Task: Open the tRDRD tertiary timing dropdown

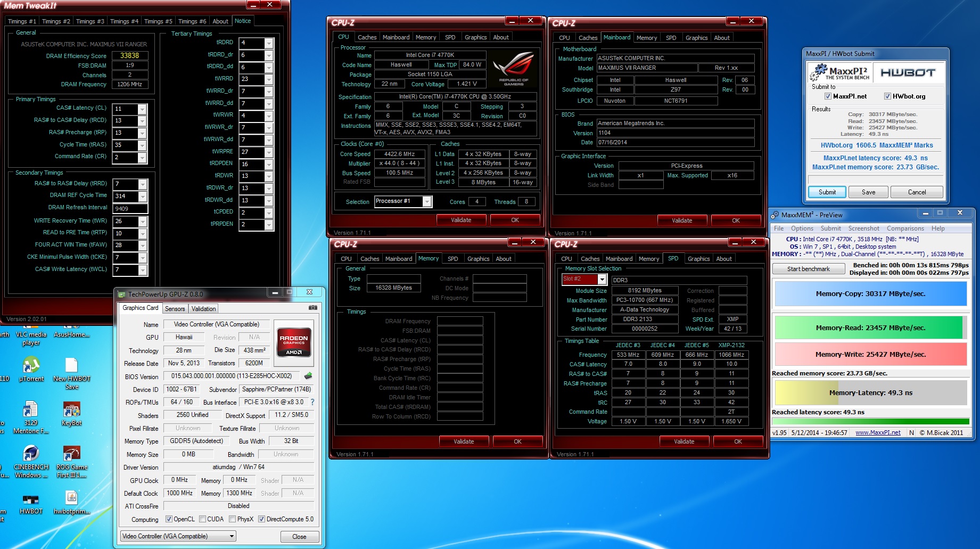Action: pos(269,43)
